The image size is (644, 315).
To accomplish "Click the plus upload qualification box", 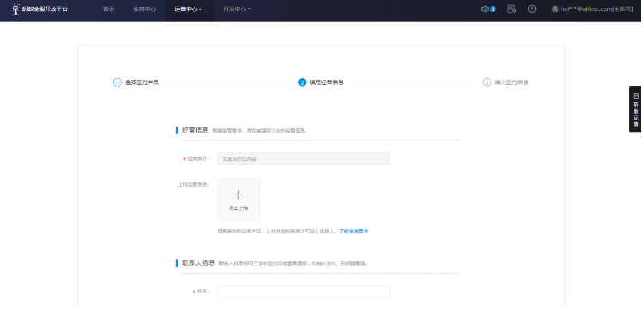I will 238,200.
